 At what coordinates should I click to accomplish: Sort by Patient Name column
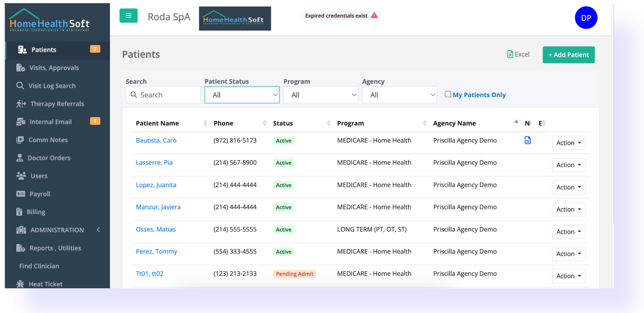point(171,123)
